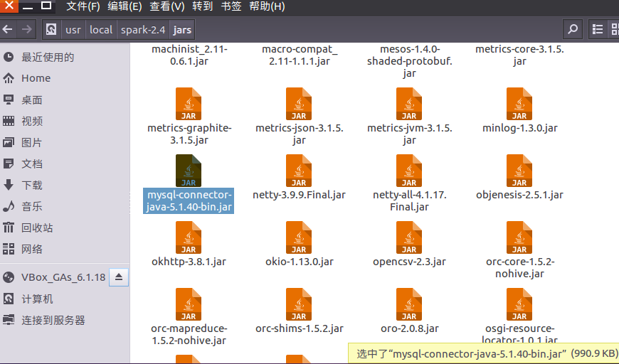Click the netty-3.9.9.Final.jar file name
Image resolution: width=619 pixels, height=364 pixels.
(x=299, y=195)
